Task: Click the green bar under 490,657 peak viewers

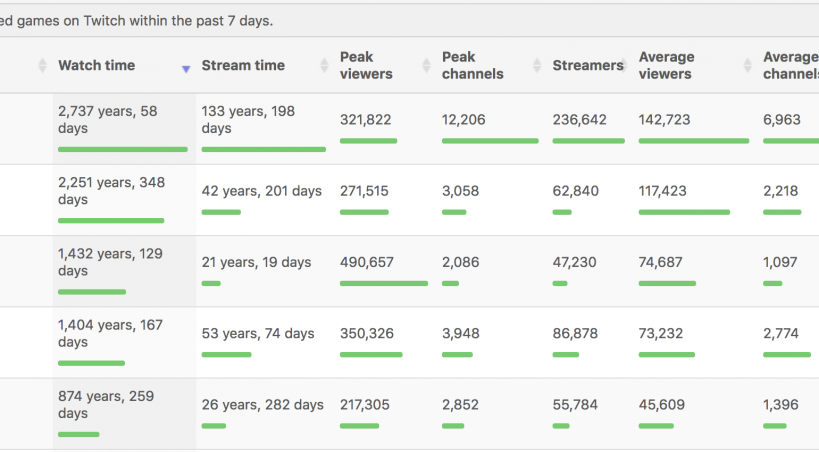Action: point(383,284)
